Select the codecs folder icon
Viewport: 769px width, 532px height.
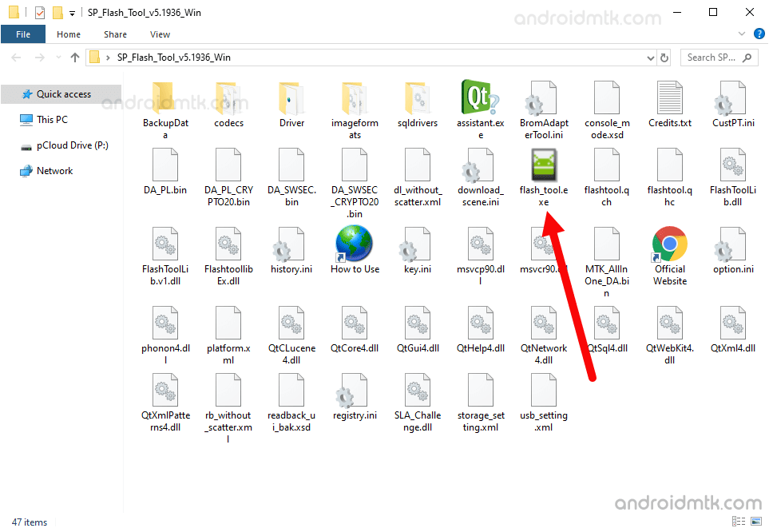pyautogui.click(x=228, y=97)
